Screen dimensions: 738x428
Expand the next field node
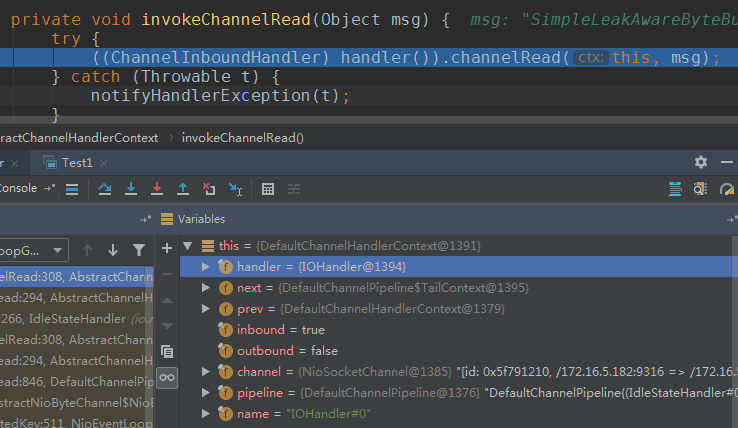click(x=206, y=287)
